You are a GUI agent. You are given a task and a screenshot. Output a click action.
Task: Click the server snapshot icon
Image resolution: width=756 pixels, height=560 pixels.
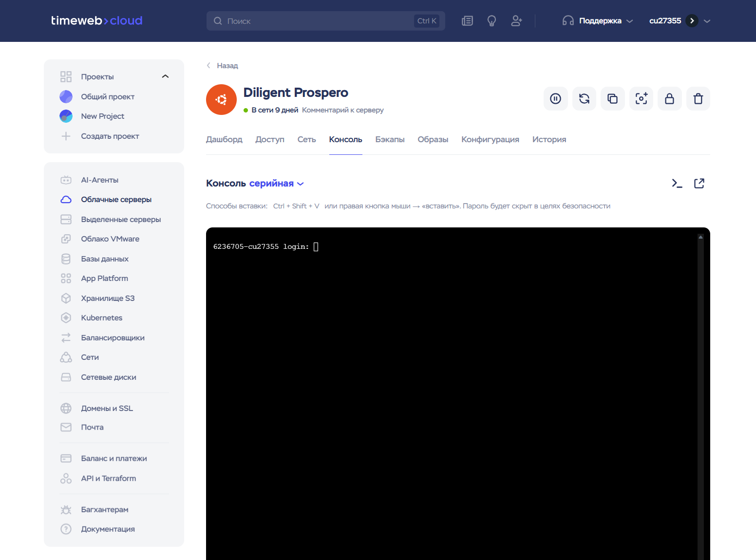[641, 99]
